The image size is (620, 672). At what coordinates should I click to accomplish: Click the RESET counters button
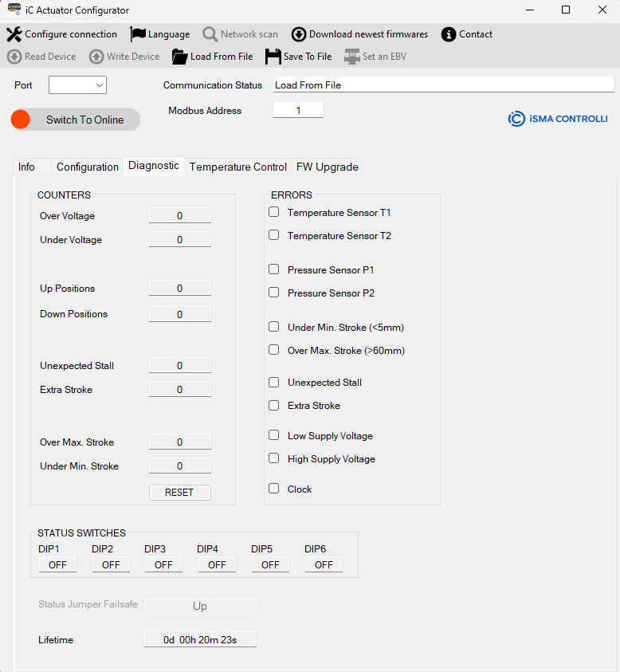tap(179, 493)
